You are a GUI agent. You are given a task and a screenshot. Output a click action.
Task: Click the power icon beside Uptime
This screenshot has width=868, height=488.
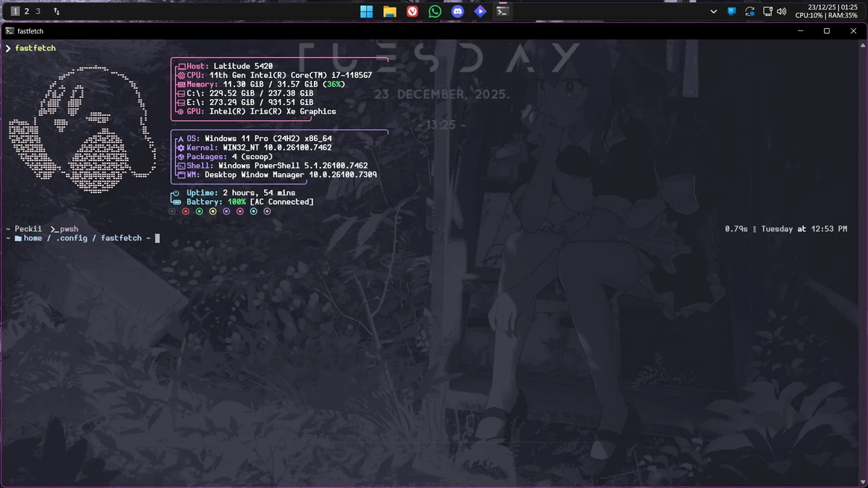click(175, 193)
